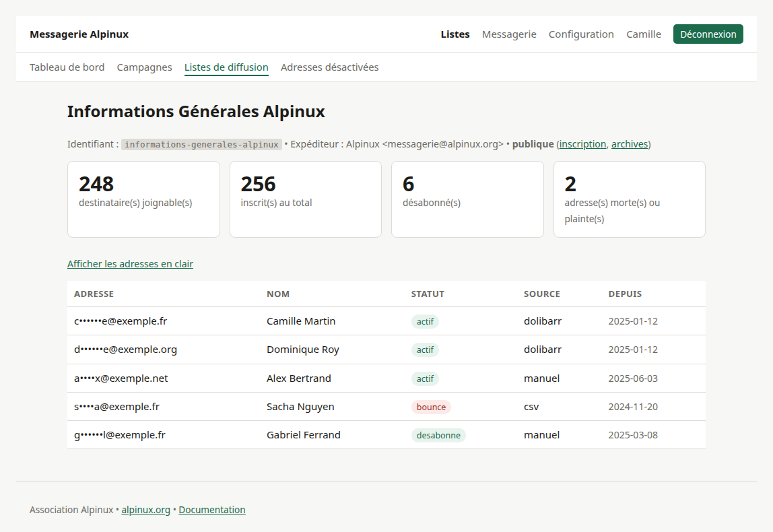Follow the inscription link
The width and height of the screenshot is (773, 532).
pyautogui.click(x=582, y=144)
